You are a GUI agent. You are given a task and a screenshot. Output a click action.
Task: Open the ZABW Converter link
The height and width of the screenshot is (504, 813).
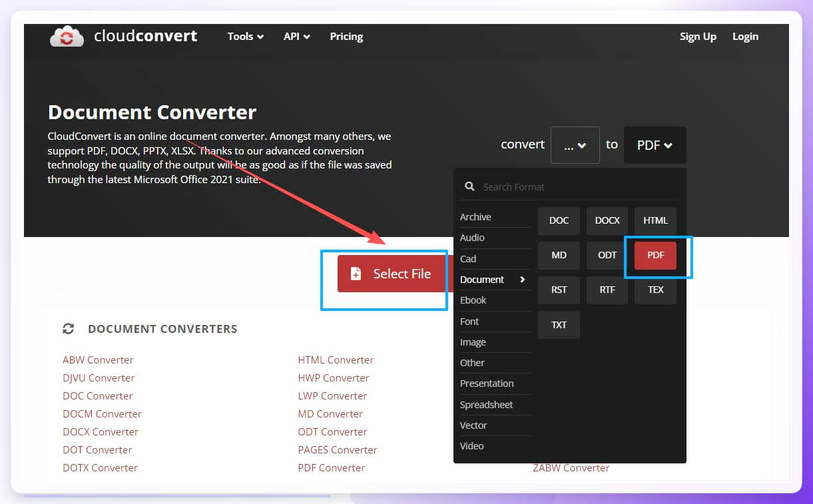point(571,468)
